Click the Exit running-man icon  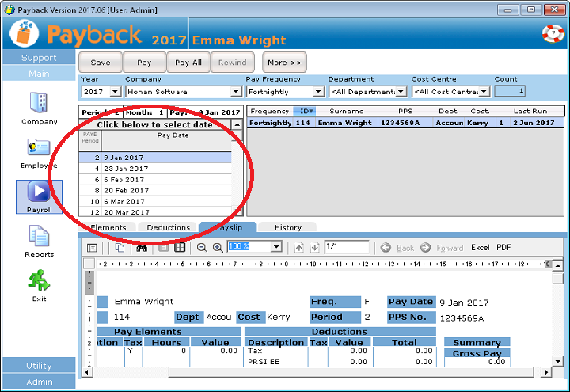point(39,281)
